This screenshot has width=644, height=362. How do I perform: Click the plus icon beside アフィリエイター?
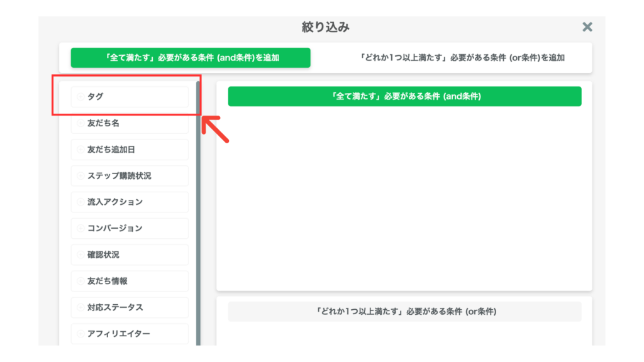click(x=80, y=334)
